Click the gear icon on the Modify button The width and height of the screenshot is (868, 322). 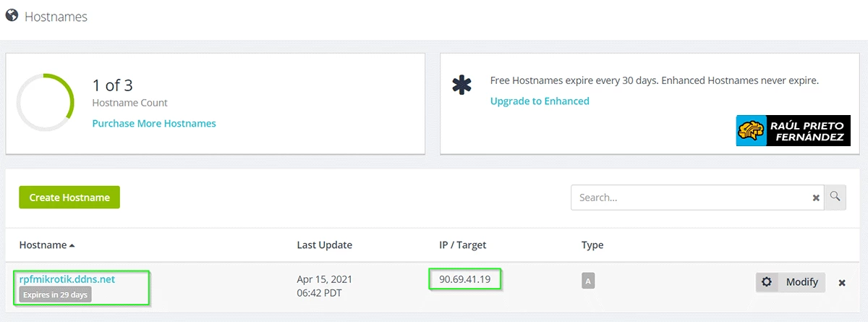tap(767, 282)
